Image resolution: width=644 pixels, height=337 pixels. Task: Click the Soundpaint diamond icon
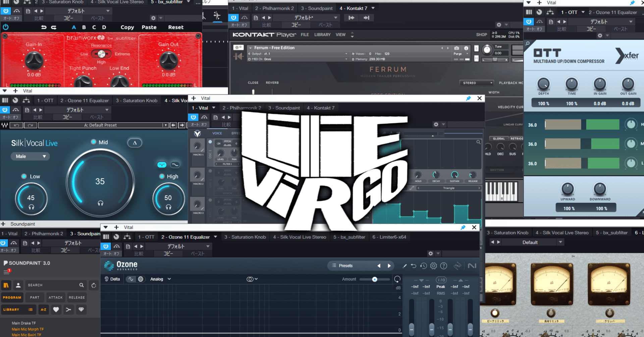pos(81,310)
